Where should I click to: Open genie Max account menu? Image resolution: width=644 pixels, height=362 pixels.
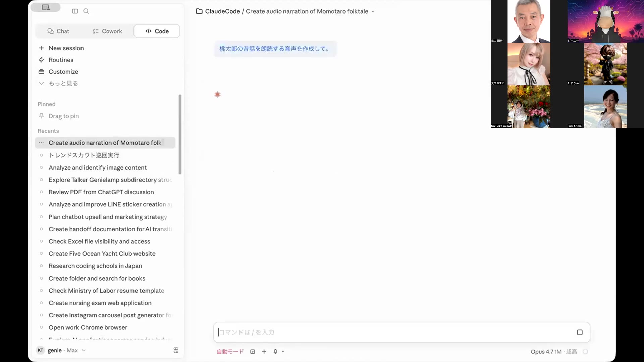point(61,350)
